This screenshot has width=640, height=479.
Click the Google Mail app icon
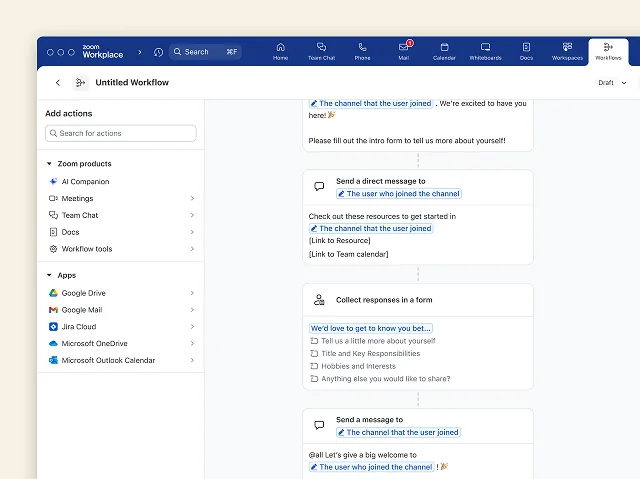click(x=53, y=310)
